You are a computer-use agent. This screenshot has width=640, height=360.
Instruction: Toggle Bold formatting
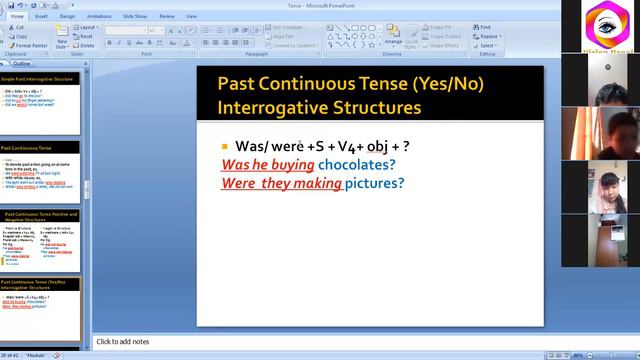pyautogui.click(x=109, y=42)
